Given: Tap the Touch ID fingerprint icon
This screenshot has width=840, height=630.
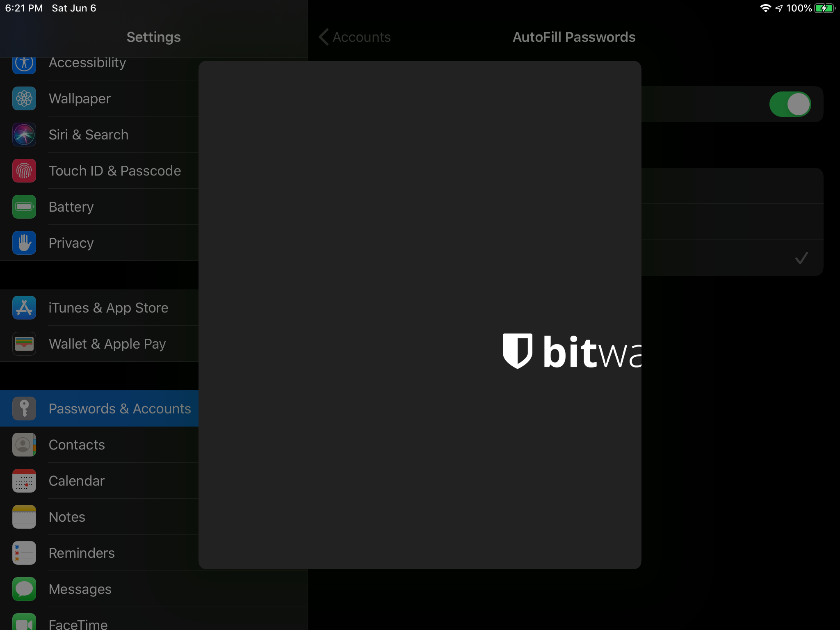Looking at the screenshot, I should coord(24,171).
